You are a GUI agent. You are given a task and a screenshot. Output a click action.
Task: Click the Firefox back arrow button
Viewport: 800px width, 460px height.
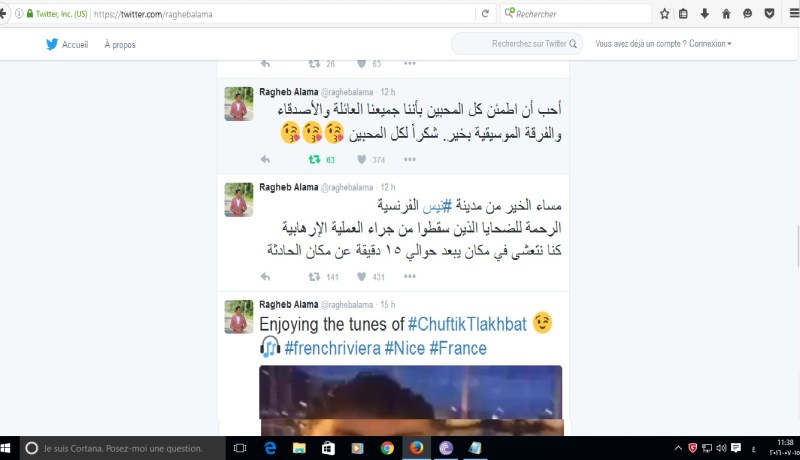[3, 14]
